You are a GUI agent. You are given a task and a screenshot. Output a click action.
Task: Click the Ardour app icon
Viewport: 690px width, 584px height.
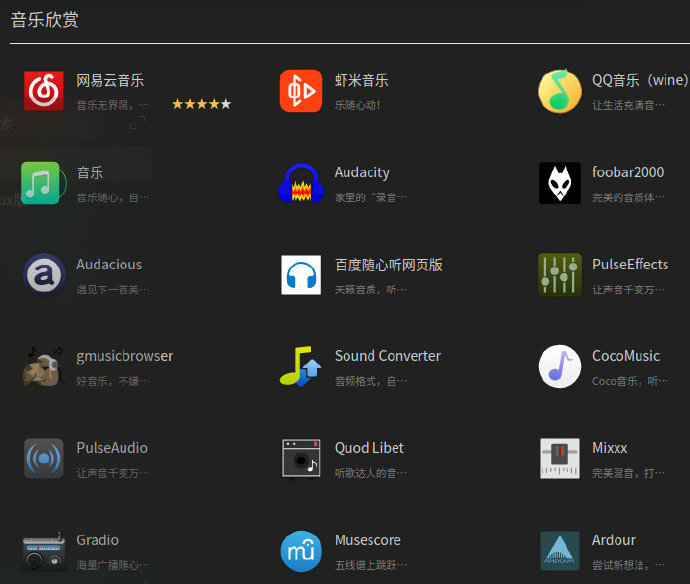[560, 551]
